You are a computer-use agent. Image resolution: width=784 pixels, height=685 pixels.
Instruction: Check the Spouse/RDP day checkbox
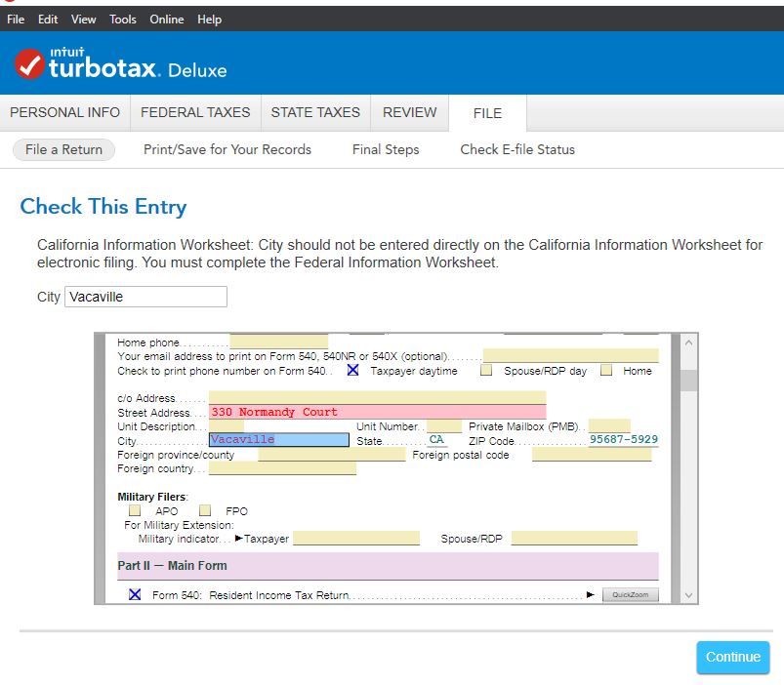(x=486, y=371)
